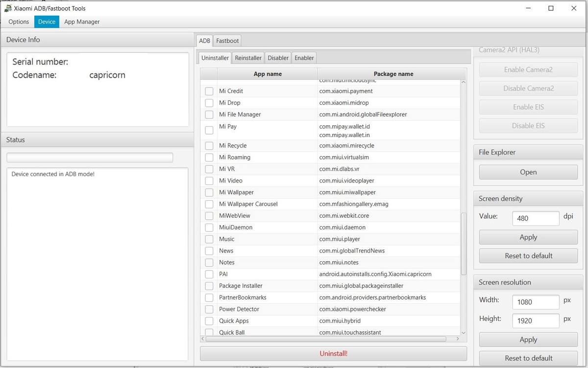The width and height of the screenshot is (588, 368).
Task: Reset screen resolution to default
Action: coord(528,358)
